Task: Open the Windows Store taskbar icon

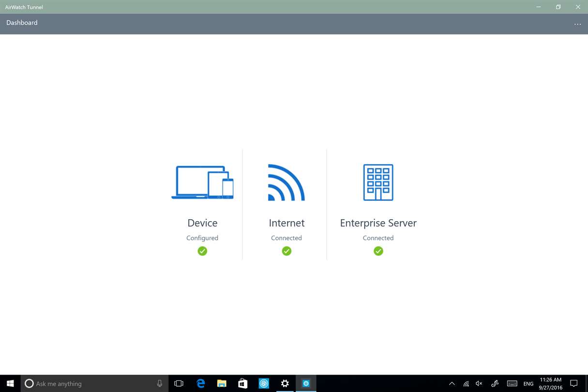Action: [x=242, y=383]
